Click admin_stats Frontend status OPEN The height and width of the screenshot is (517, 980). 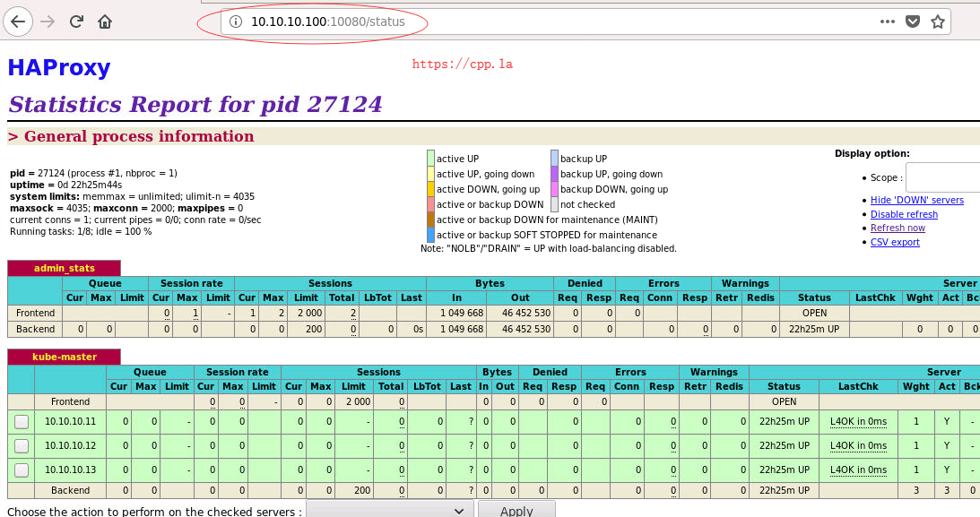tap(814, 313)
